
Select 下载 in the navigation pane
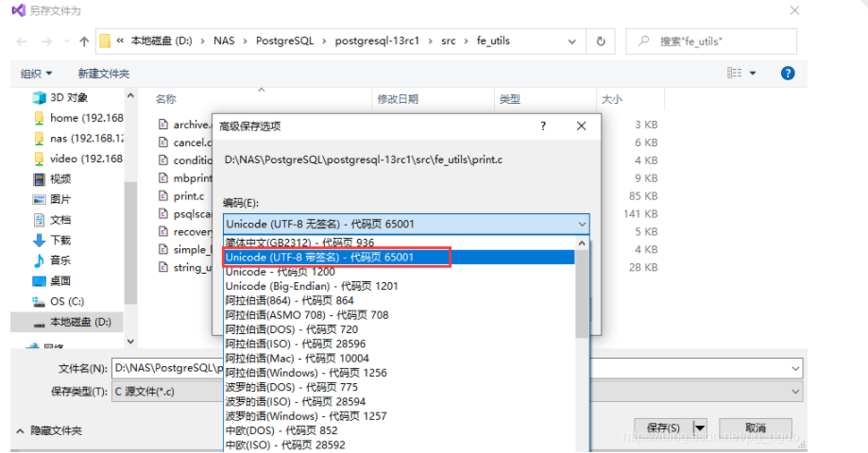click(x=52, y=240)
